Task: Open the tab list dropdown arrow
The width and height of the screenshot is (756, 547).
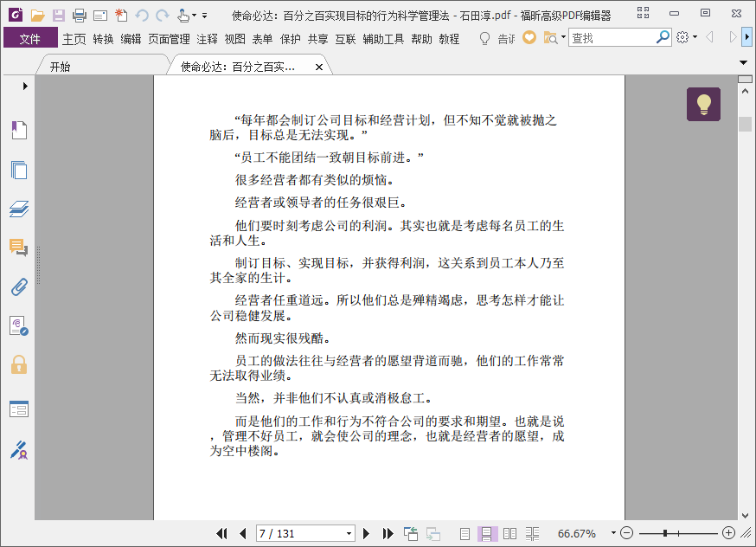Action: point(743,62)
